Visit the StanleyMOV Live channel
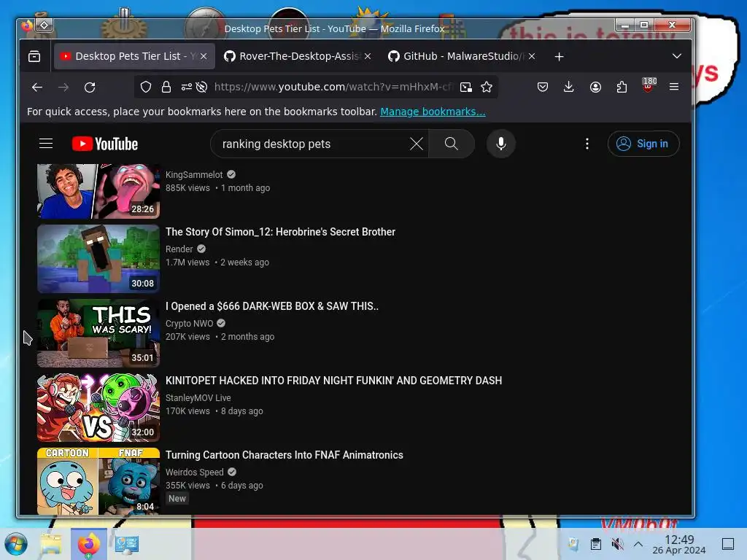This screenshot has height=560, width=747. coord(198,397)
